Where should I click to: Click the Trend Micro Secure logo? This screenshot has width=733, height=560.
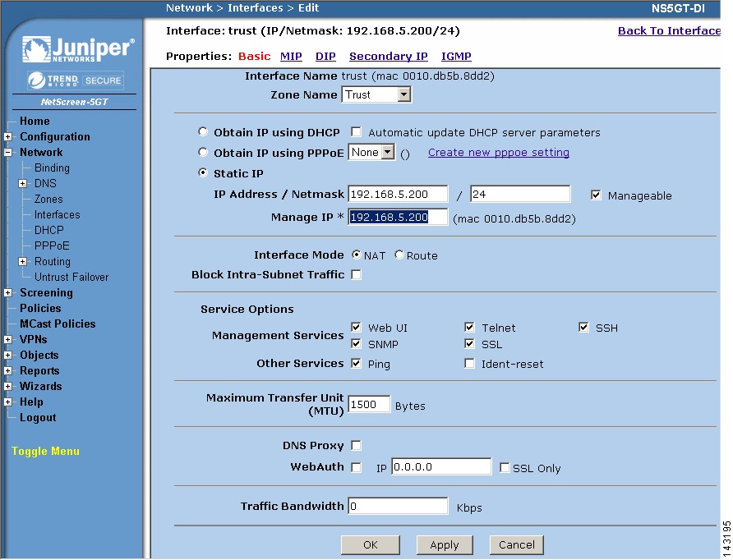(76, 80)
